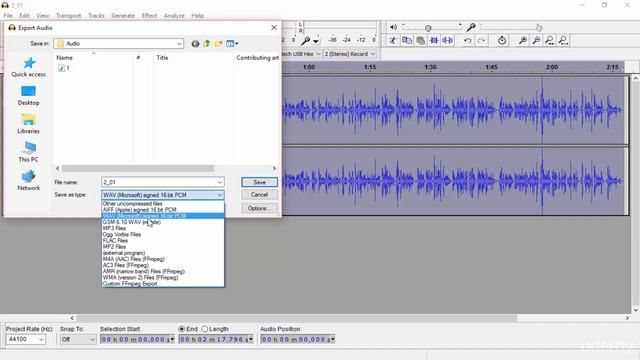Screen dimensions: 640x360
Task: Click the Paste icon in edit toolbar
Action: [x=420, y=40]
